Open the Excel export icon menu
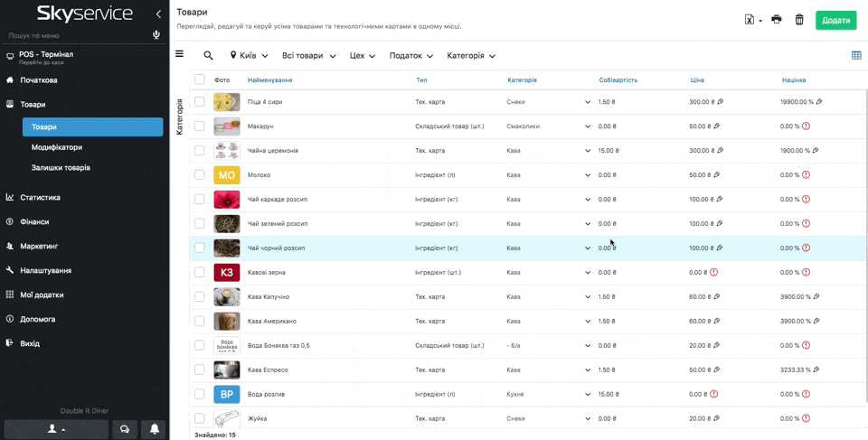868x440 pixels. [752, 20]
